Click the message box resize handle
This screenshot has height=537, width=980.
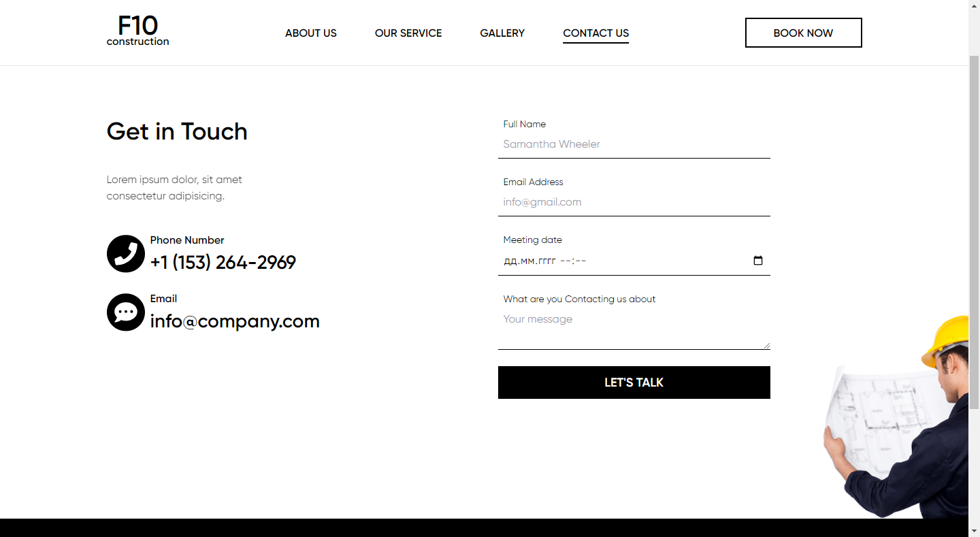tap(767, 346)
